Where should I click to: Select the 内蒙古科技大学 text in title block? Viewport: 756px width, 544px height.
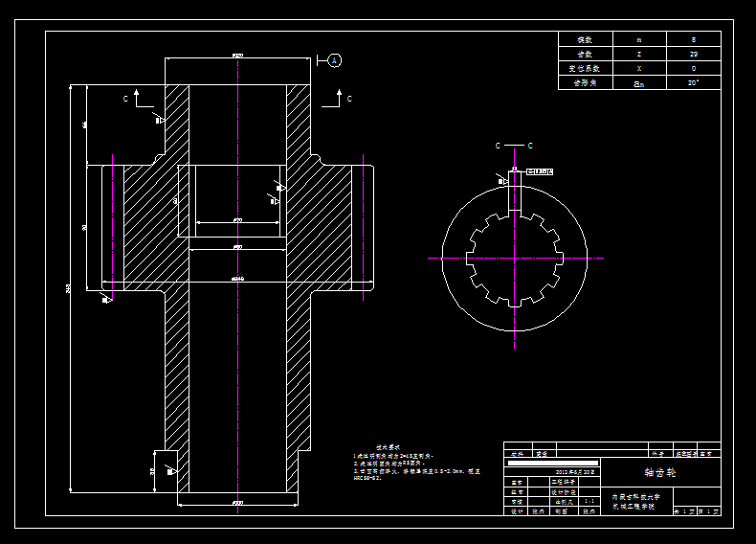(x=636, y=497)
